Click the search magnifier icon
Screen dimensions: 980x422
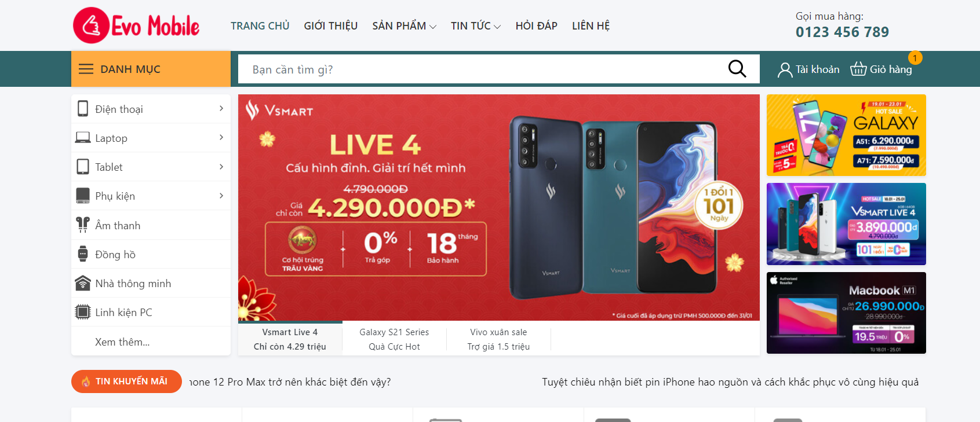pos(737,69)
